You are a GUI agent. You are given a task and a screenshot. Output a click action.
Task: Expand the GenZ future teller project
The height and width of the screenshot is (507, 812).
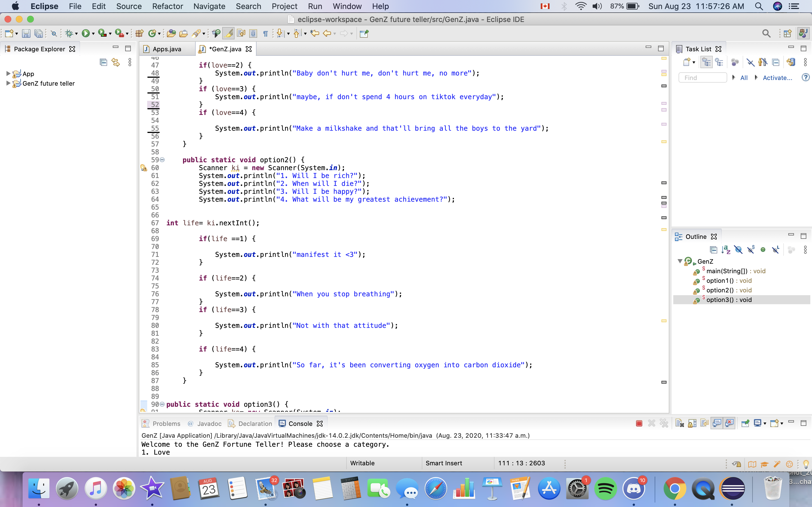[x=8, y=83]
